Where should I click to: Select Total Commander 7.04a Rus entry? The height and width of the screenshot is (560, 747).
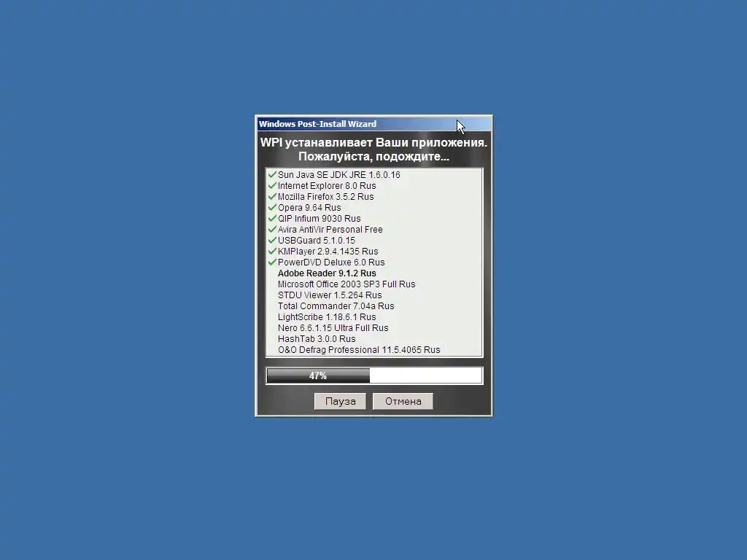[336, 306]
